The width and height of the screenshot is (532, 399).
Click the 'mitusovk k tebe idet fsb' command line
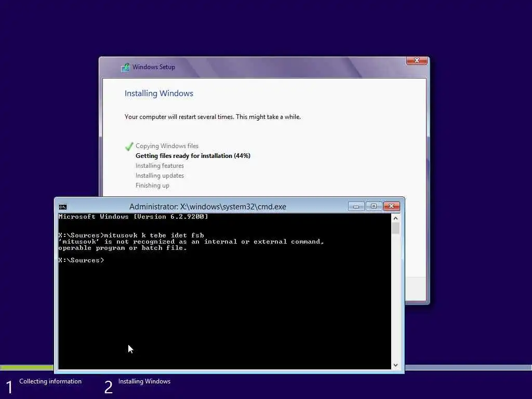(x=131, y=235)
